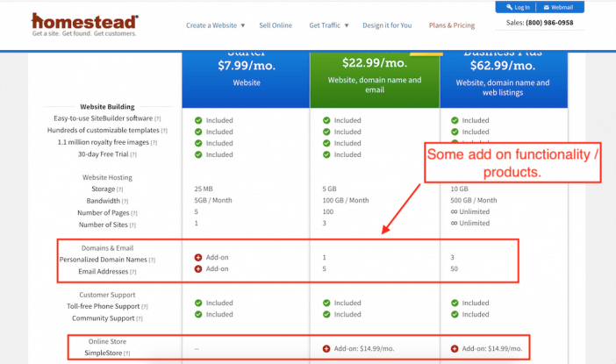616x364 pixels.
Task: Click the 5GB / Month bandwidth value
Action: (x=213, y=200)
